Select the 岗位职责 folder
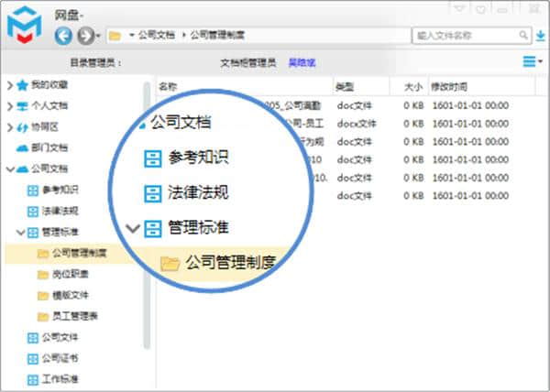The width and height of the screenshot is (550, 392). point(70,274)
